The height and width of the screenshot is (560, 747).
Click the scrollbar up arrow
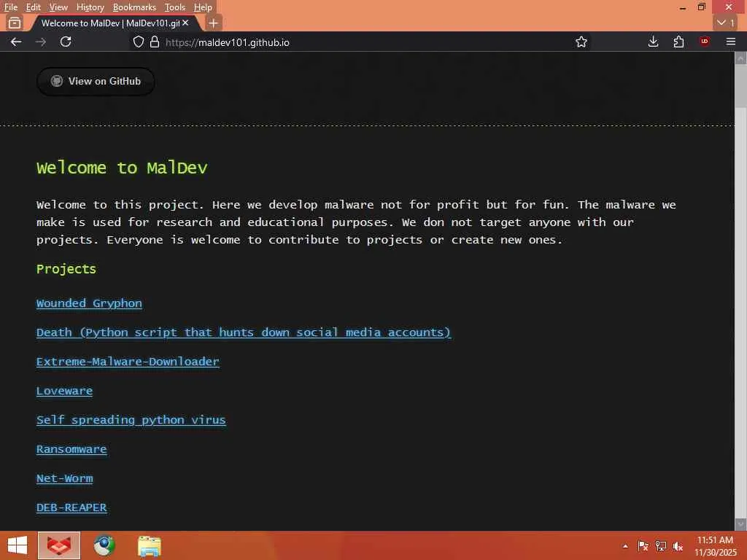pos(740,58)
